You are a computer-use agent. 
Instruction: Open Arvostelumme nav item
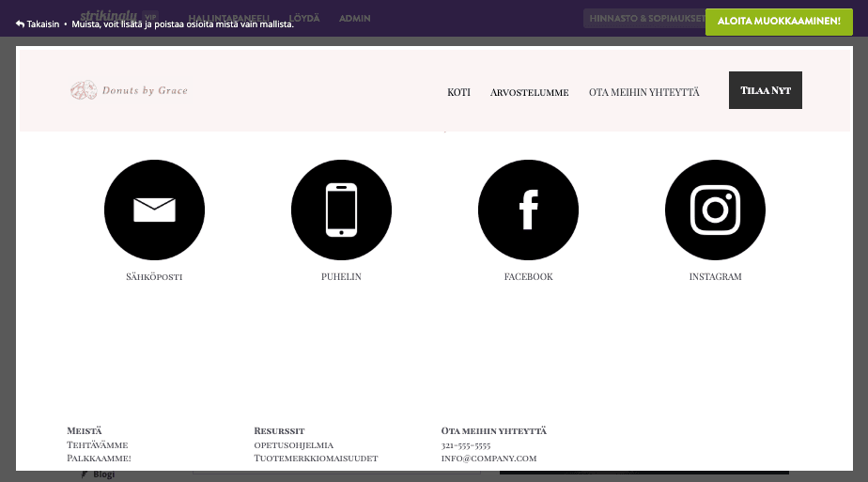pyautogui.click(x=529, y=92)
